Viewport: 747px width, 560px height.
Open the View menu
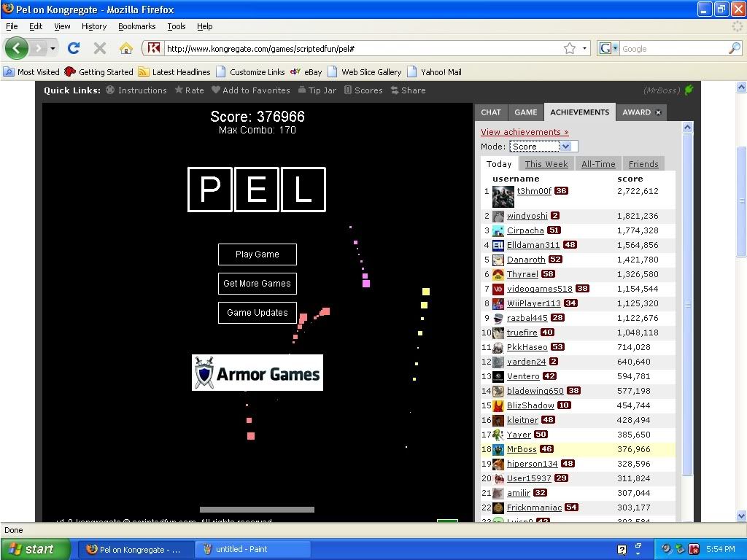click(62, 27)
